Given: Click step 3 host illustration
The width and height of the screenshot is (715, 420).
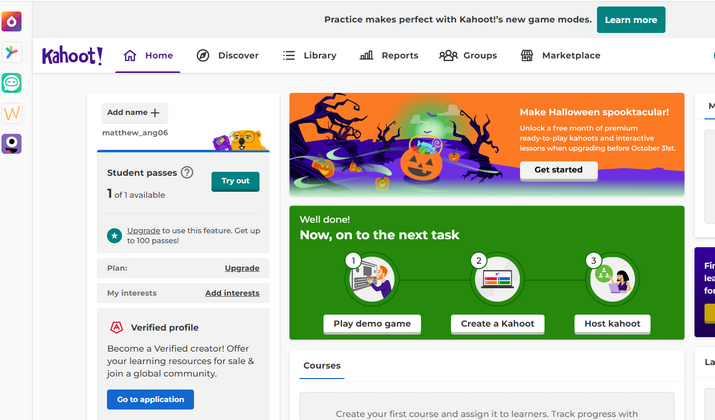Looking at the screenshot, I should (612, 279).
